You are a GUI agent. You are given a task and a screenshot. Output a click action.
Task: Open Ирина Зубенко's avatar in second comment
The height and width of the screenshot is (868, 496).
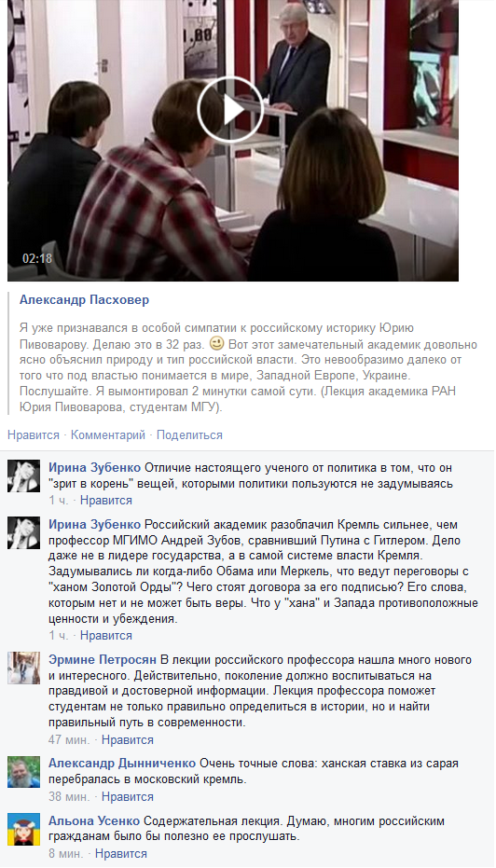pyautogui.click(x=24, y=533)
